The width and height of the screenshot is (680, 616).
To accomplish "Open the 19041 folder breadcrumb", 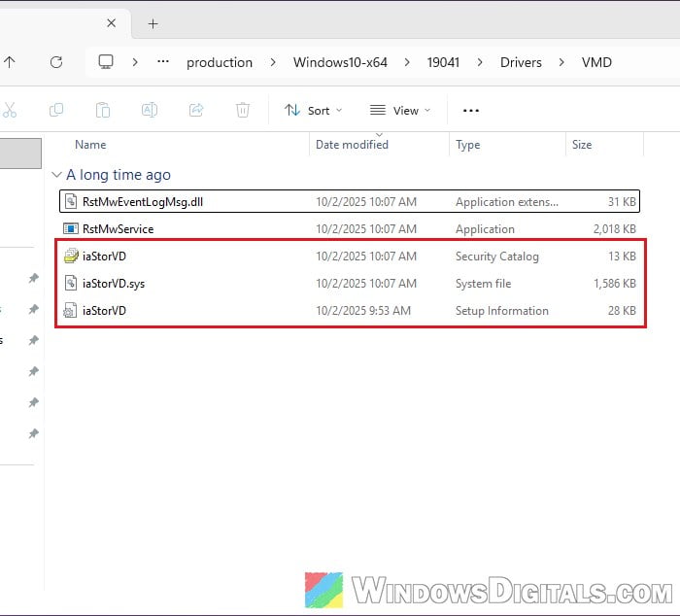I will 443,62.
